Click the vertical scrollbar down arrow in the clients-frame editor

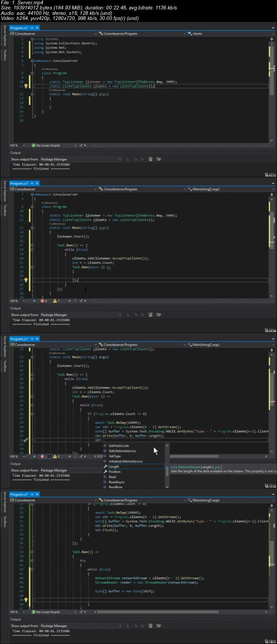click(272, 141)
